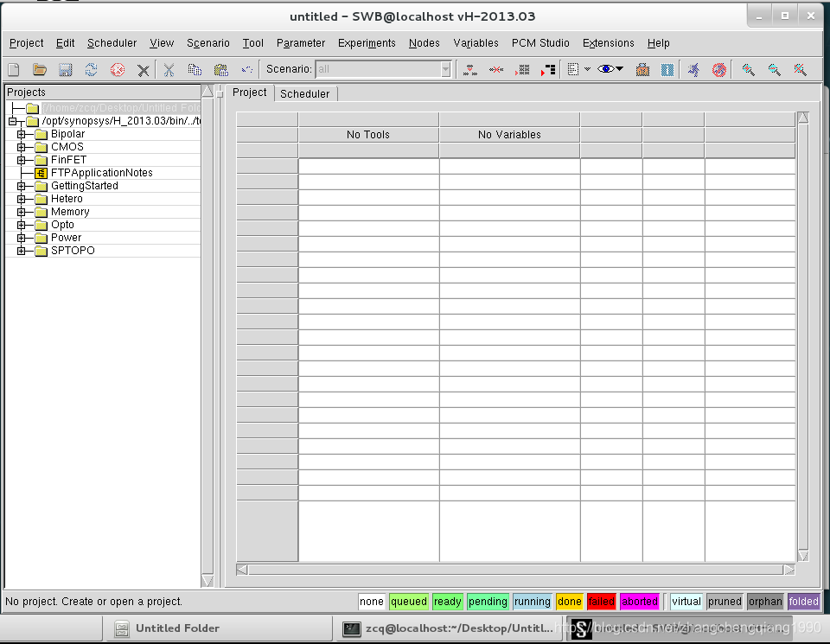Select the FTPApplicationNotes tree item
Screen dimensions: 830x644
102,173
